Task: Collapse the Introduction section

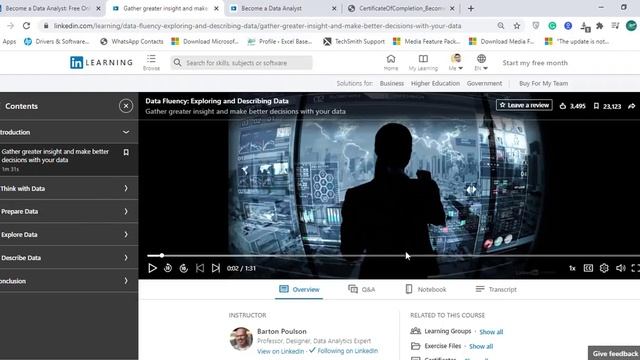Action: [126, 132]
